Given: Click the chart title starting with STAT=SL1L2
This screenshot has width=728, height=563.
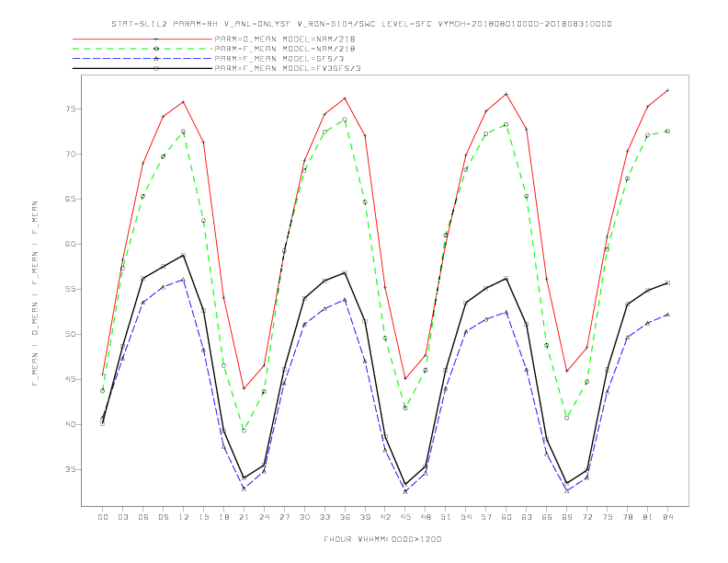Looking at the screenshot, I should pyautogui.click(x=361, y=24).
